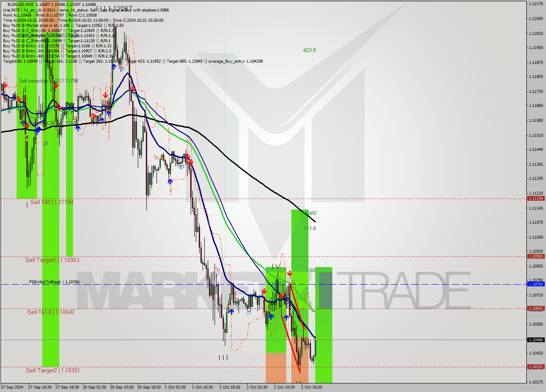This screenshot has height=392, width=546.
Task: Click the '27 Sep 10:30' time axis label
Action: coord(40,387)
